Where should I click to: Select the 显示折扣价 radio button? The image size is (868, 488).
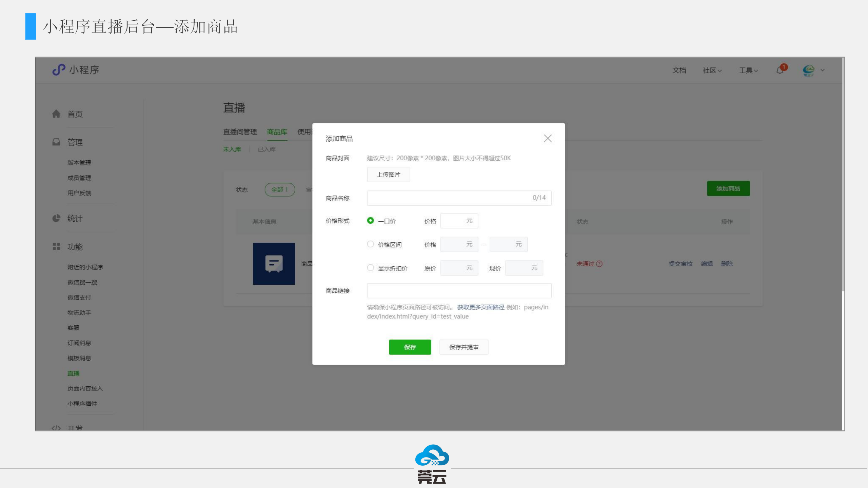tap(371, 268)
